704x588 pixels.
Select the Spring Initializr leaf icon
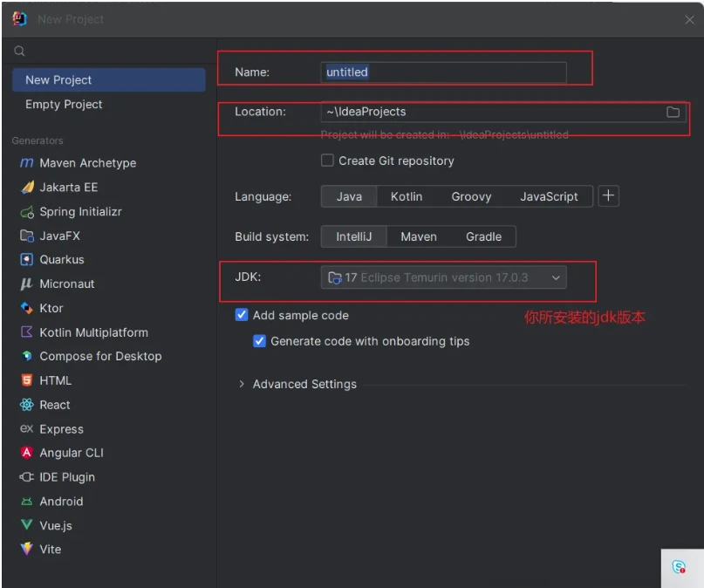click(26, 212)
